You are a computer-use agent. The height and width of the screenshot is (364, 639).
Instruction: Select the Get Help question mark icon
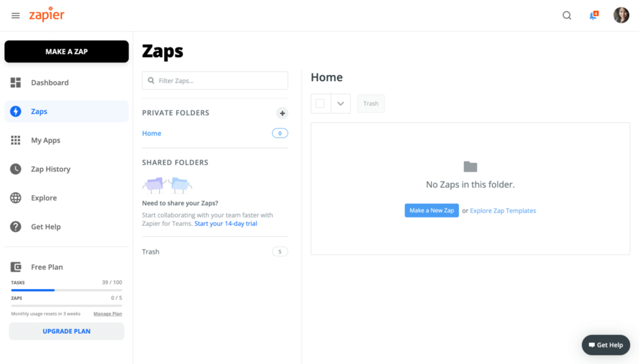[x=15, y=227]
